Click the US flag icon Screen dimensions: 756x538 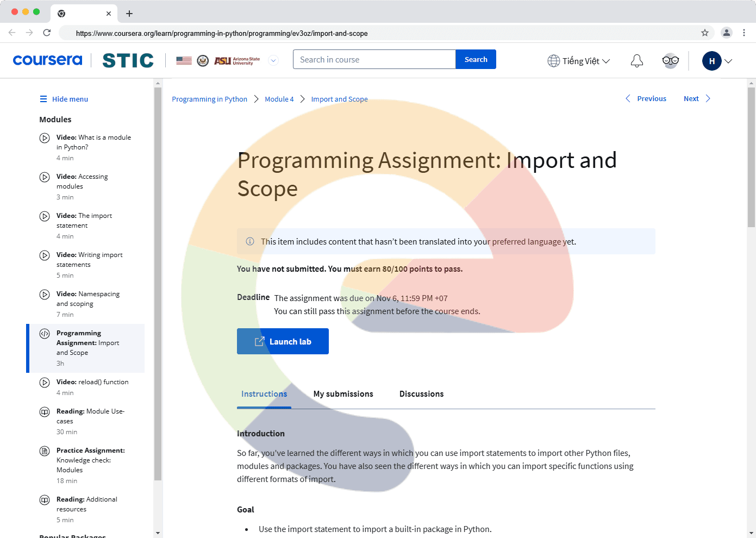(x=184, y=60)
